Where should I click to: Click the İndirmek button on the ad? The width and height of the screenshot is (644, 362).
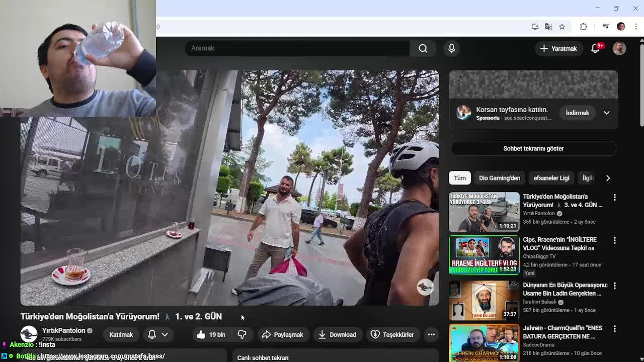coord(577,113)
